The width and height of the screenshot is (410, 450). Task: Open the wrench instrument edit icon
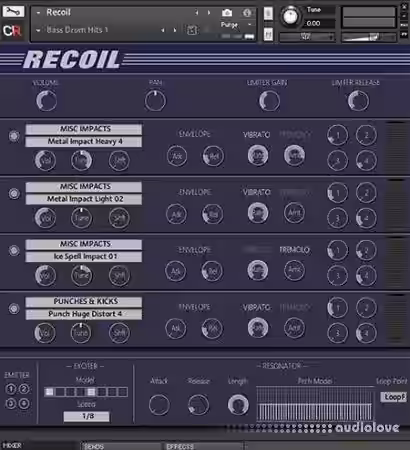point(13,12)
